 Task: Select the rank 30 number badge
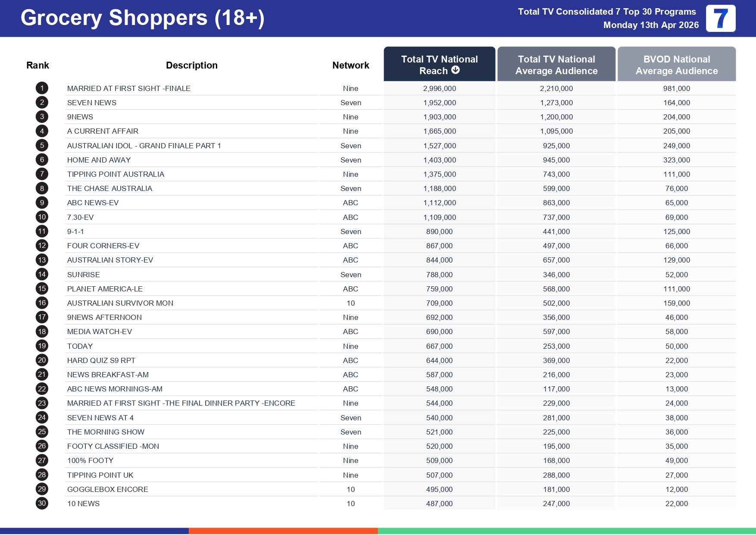click(x=42, y=503)
